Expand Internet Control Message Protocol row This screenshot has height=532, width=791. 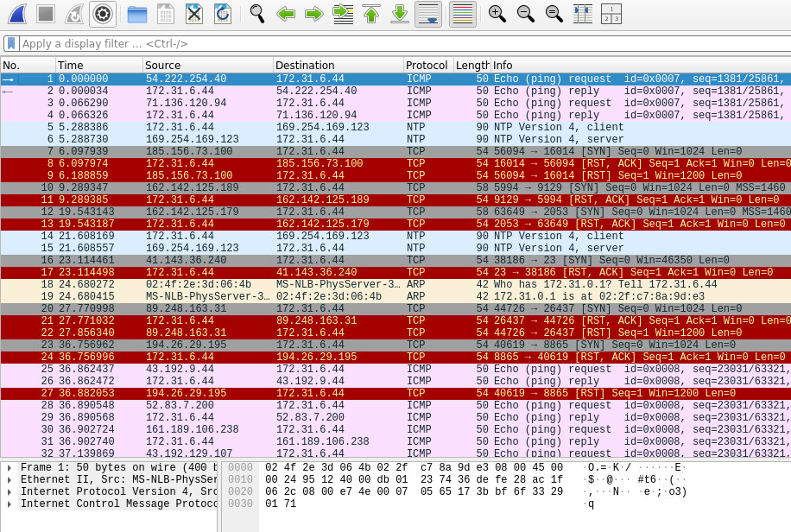9,503
